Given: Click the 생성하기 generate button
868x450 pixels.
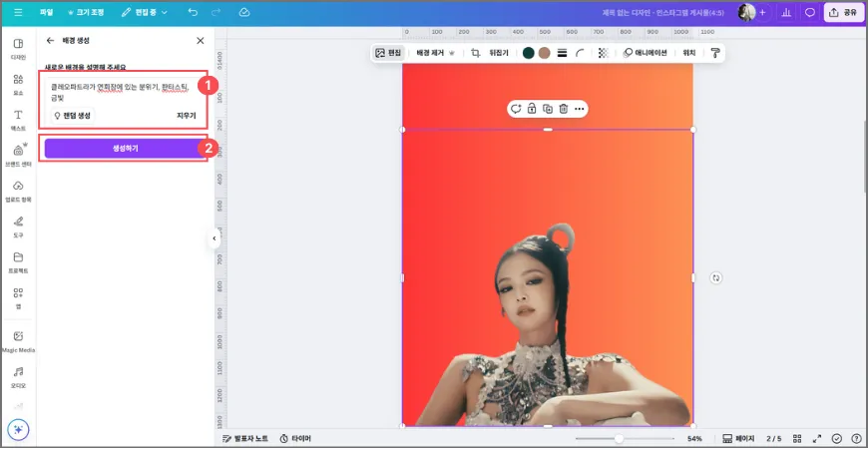Looking at the screenshot, I should (125, 149).
